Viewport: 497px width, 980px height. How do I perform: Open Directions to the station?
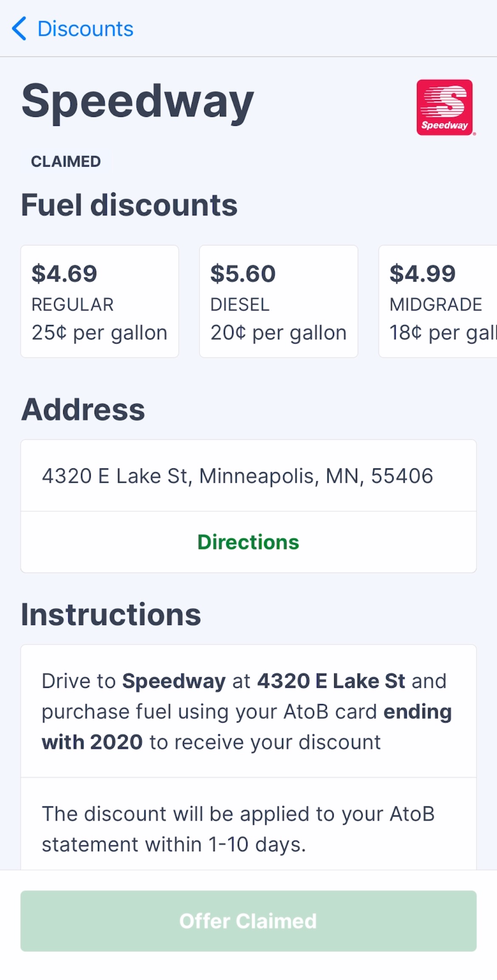tap(248, 542)
